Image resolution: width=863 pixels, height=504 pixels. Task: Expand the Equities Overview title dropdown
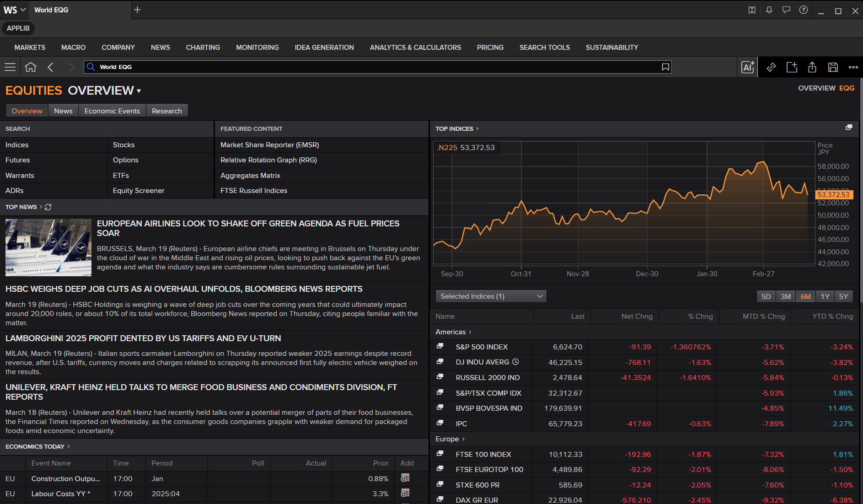139,91
